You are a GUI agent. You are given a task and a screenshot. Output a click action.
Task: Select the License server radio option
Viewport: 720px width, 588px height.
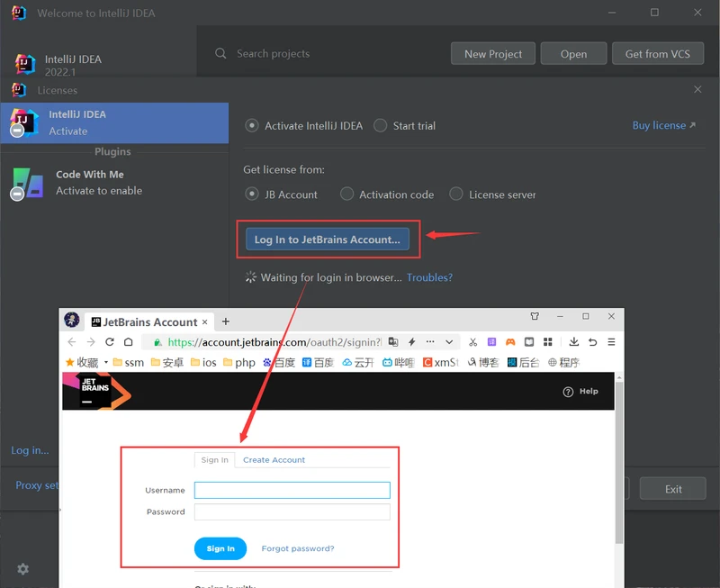pos(456,194)
